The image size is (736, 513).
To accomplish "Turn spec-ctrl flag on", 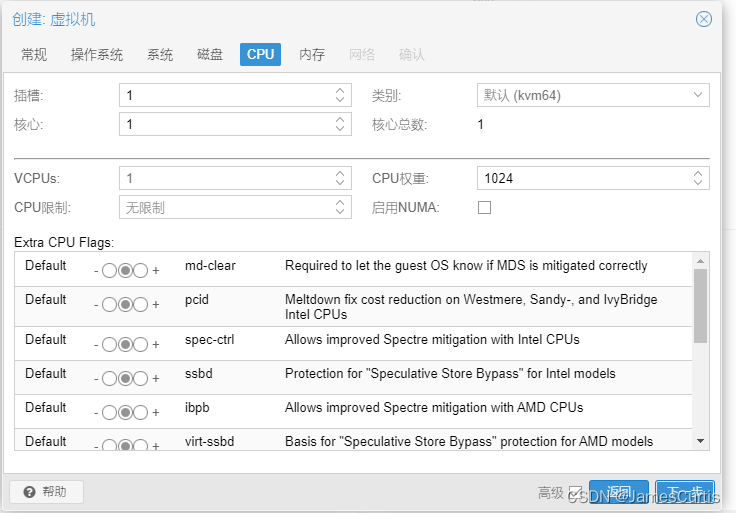I will [140, 345].
